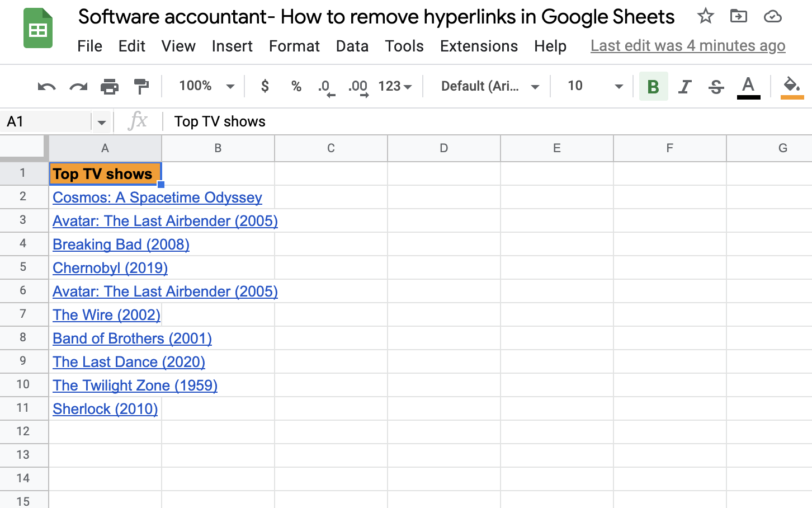Screen dimensions: 812x508
Task: Click the The Wire (2002) link
Action: click(x=106, y=315)
